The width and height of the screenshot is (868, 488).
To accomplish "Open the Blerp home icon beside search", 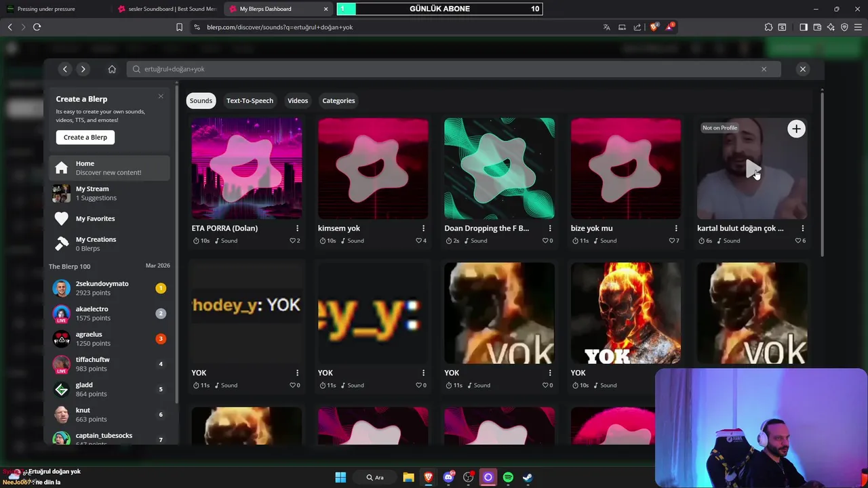I will pyautogui.click(x=112, y=69).
